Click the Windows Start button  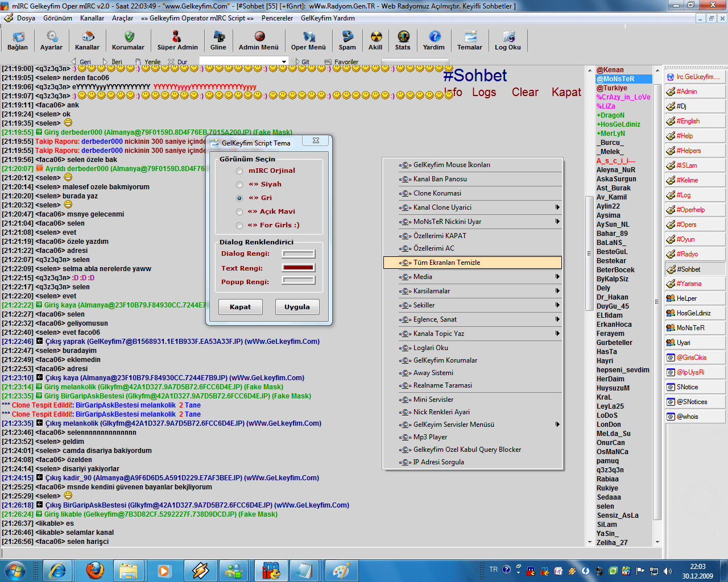click(x=15, y=570)
